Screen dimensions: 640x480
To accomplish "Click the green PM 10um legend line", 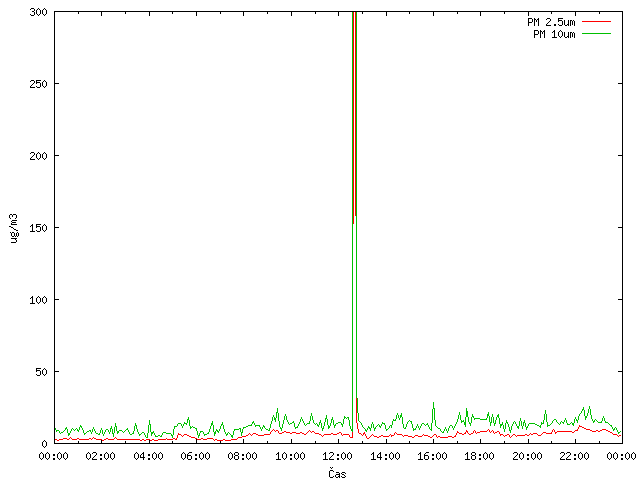I will point(596,33).
